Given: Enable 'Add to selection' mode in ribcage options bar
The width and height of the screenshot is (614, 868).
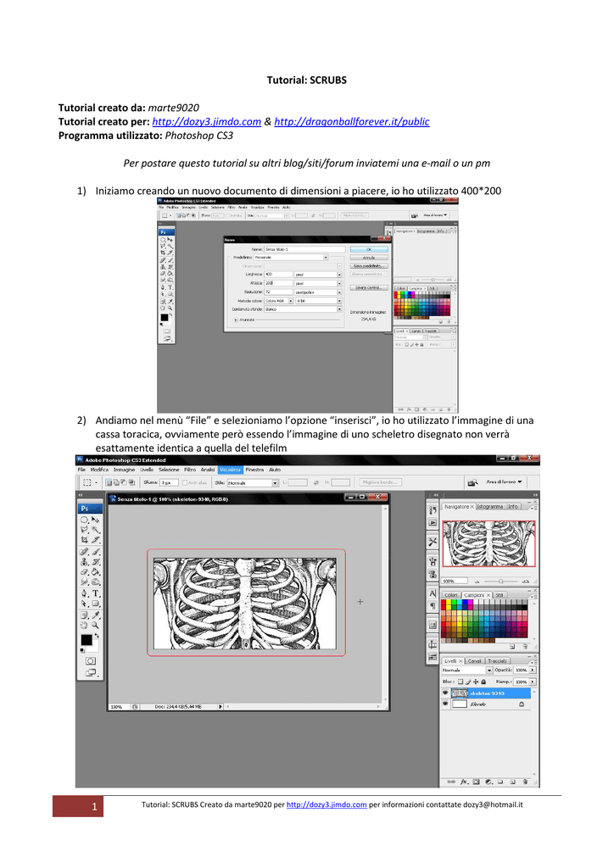Looking at the screenshot, I should [x=116, y=482].
